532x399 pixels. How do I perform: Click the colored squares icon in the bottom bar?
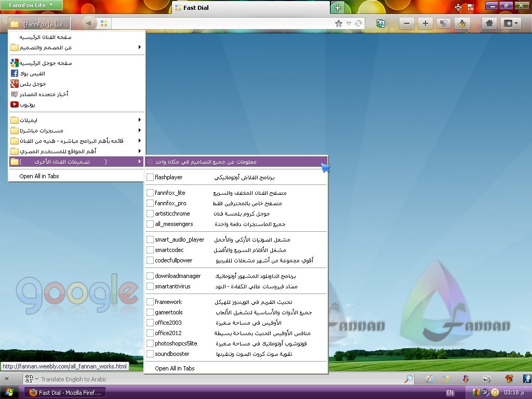pyautogui.click(x=446, y=379)
